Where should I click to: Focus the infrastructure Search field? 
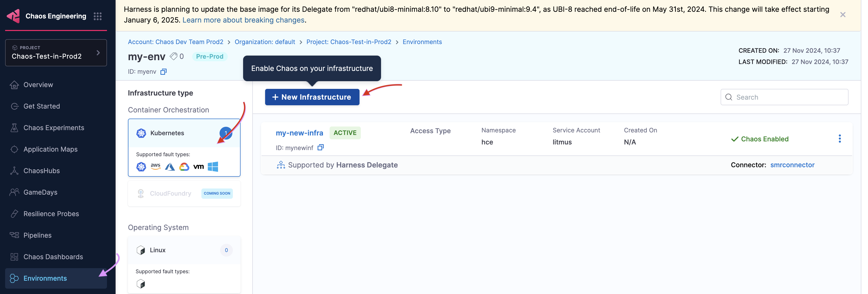(x=784, y=97)
